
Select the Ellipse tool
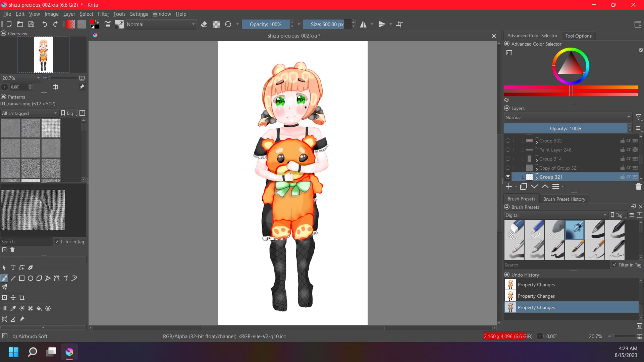31,278
